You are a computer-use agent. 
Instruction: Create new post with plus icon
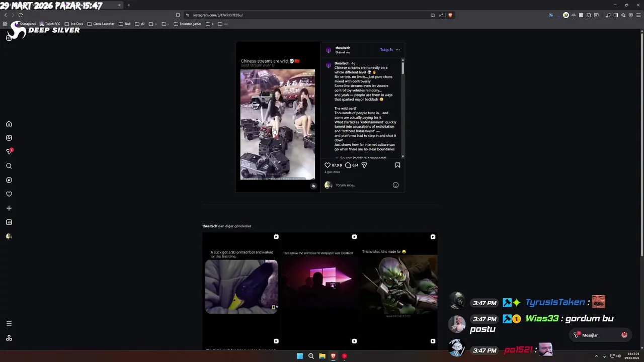coord(9,208)
